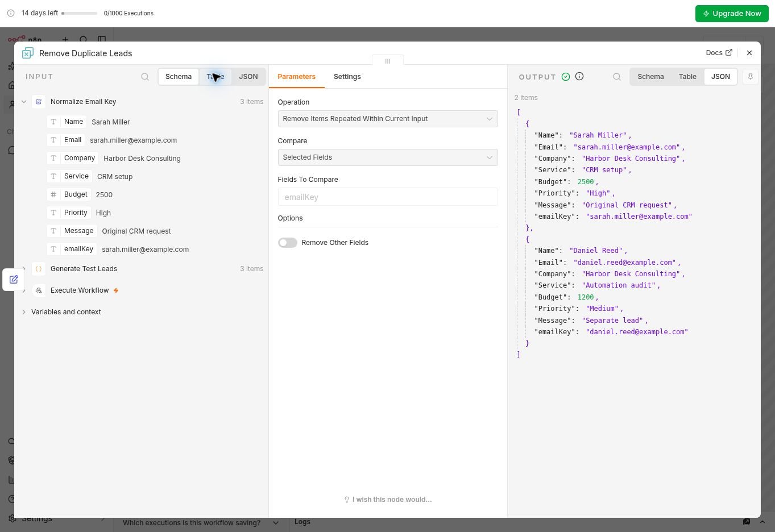Expand Variables and context section
Viewport: 775px width, 532px height.
[24, 312]
